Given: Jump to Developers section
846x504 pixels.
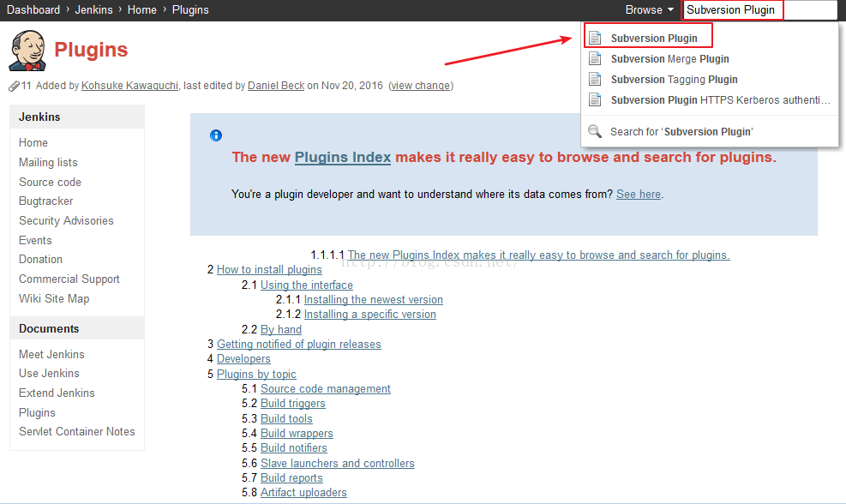Looking at the screenshot, I should click(243, 359).
